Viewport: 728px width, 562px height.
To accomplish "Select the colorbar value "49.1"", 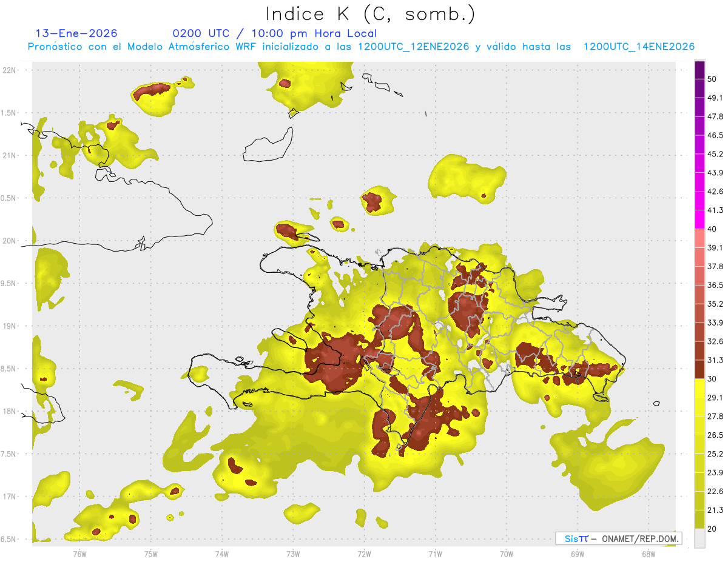I will 715,98.
